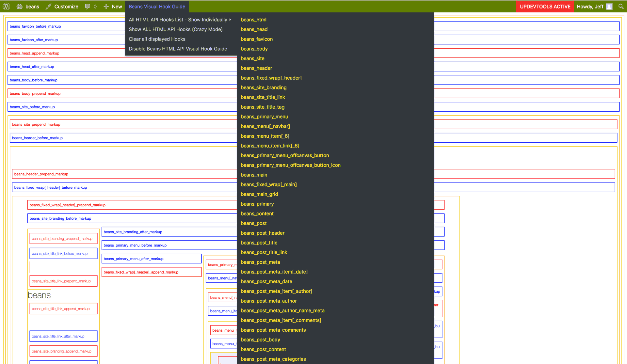Open the admin bar search magnifier
Image resolution: width=627 pixels, height=364 pixels.
621,7
